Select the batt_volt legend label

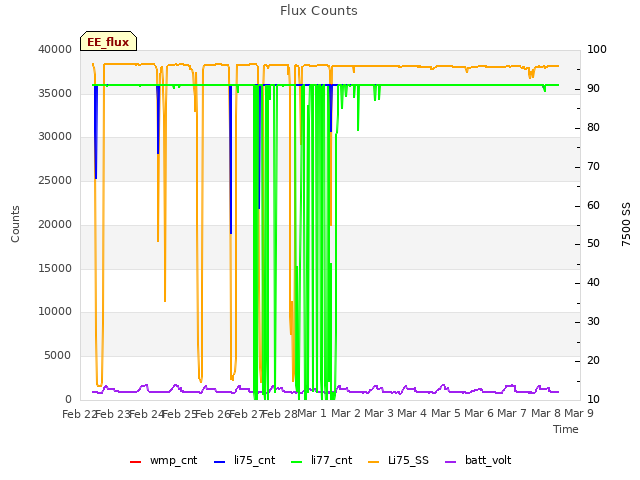coord(488,460)
